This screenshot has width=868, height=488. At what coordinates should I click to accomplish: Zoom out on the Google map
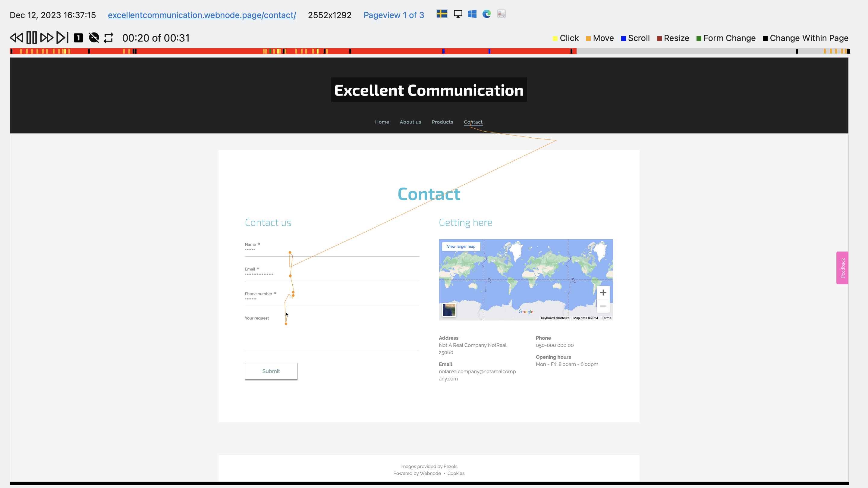tap(603, 306)
